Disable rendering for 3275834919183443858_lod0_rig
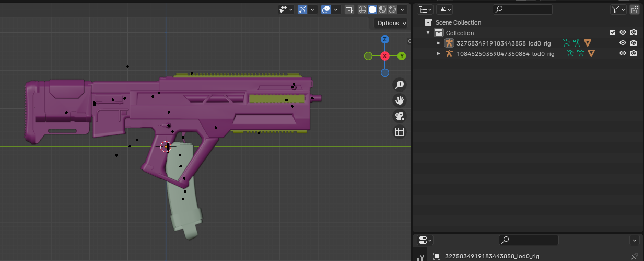The height and width of the screenshot is (261, 644). tap(633, 43)
